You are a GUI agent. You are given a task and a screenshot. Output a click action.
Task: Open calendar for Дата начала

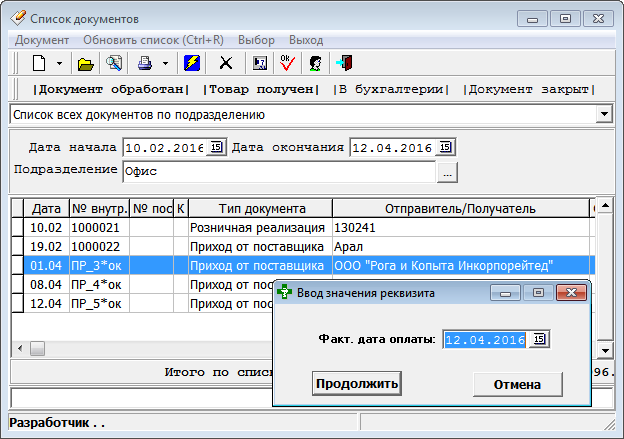tap(216, 147)
